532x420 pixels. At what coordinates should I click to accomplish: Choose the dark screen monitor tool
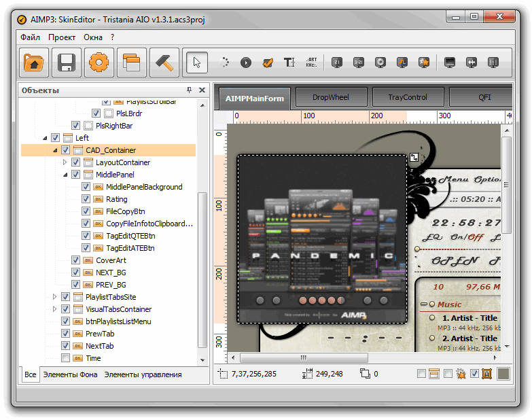click(x=450, y=63)
